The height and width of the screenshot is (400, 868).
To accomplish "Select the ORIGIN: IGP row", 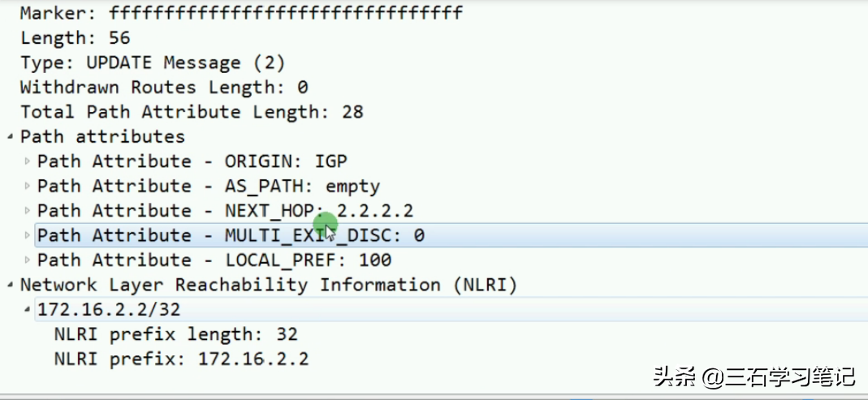I will [x=192, y=161].
